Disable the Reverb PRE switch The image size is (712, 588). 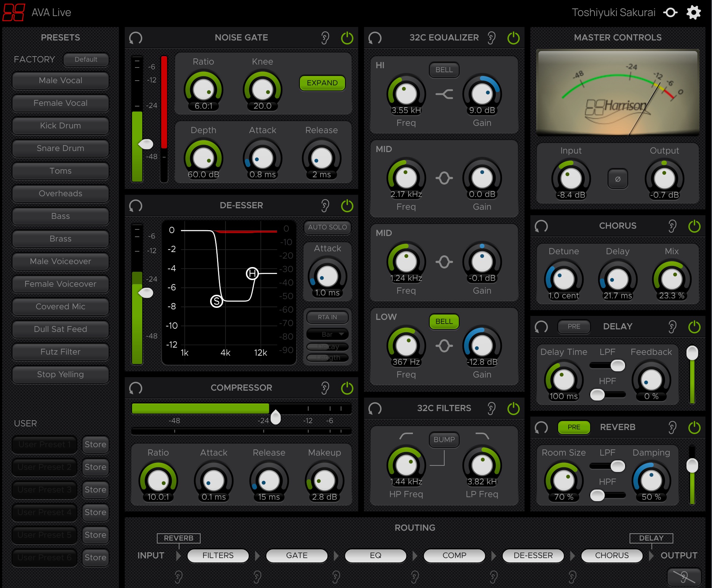tap(573, 427)
